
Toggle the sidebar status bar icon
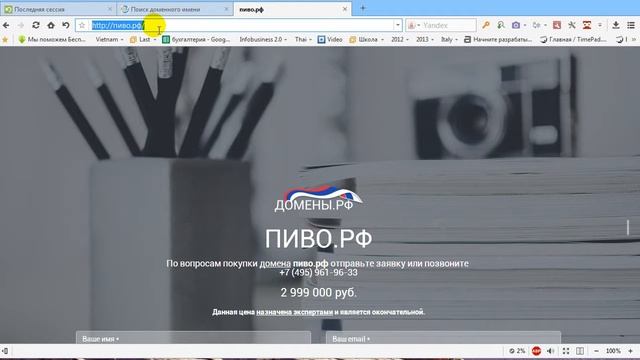click(5, 351)
